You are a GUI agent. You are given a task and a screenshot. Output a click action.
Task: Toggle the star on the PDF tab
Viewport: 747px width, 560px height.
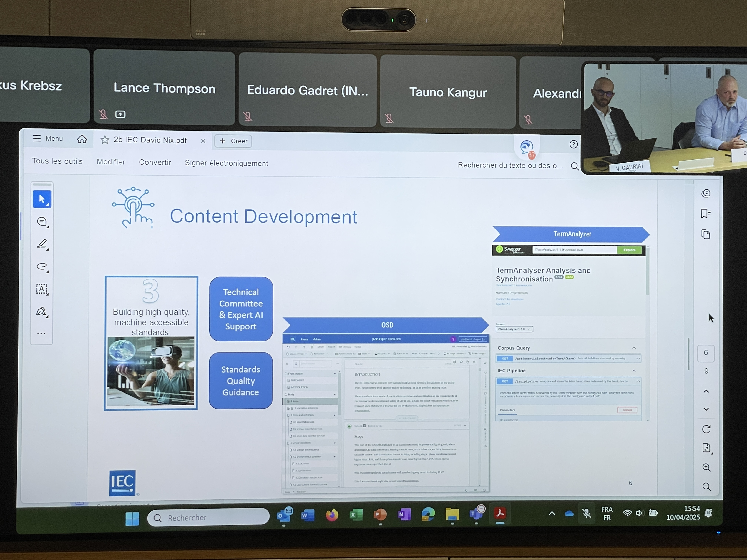[x=105, y=140]
